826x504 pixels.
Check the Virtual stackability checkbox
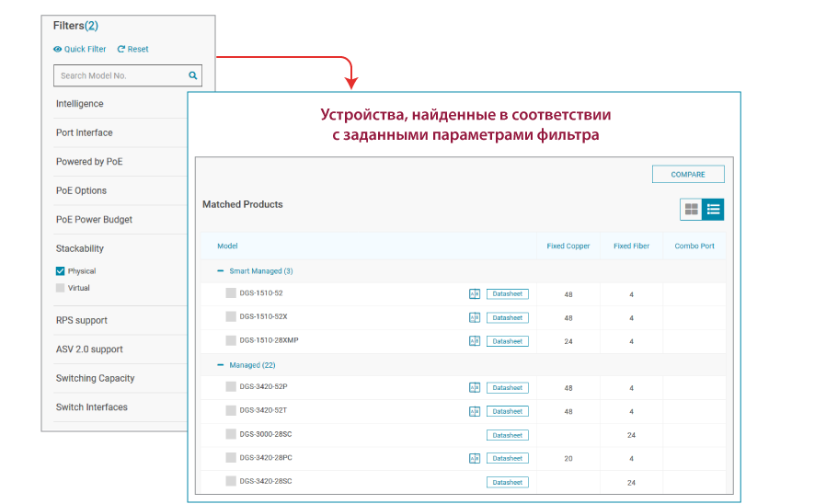[x=61, y=288]
